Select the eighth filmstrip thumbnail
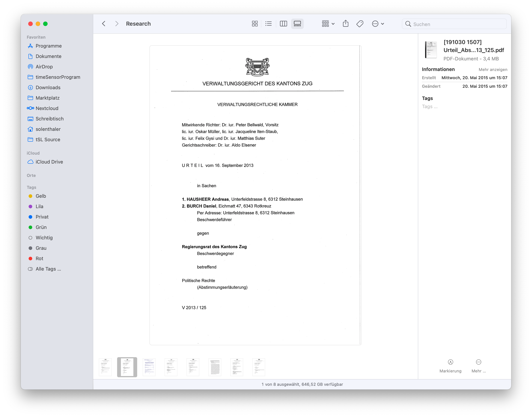The height and width of the screenshot is (417, 532). (259, 367)
